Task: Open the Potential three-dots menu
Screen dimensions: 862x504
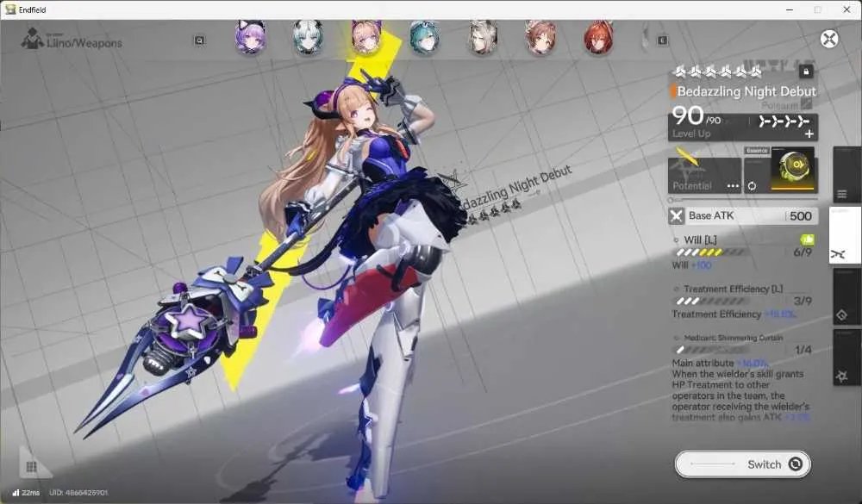Action: (x=733, y=186)
